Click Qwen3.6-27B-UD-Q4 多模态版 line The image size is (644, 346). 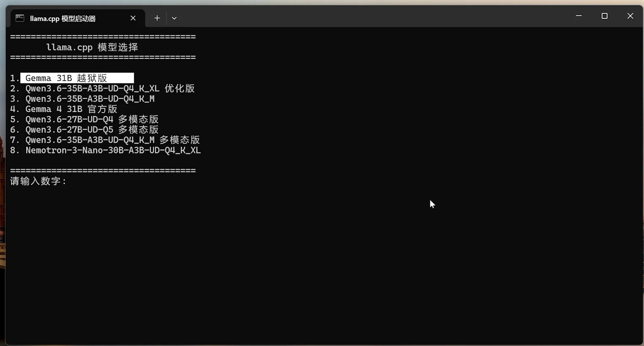click(84, 119)
